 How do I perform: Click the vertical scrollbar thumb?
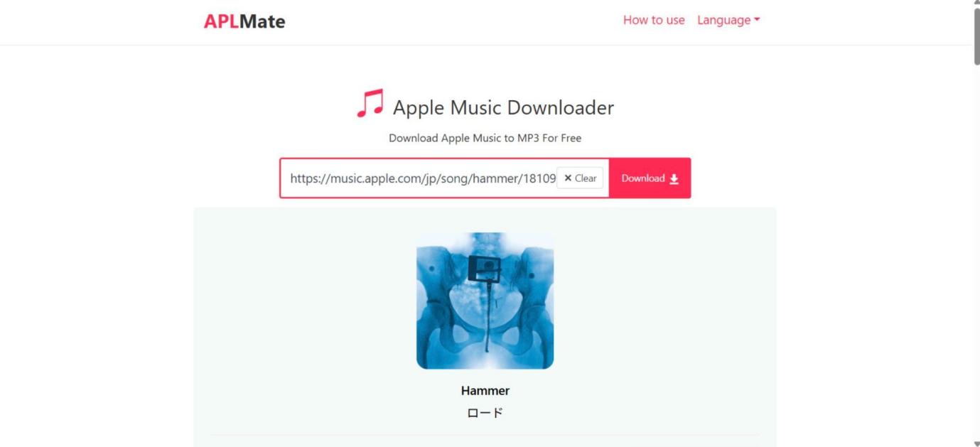pyautogui.click(x=976, y=37)
